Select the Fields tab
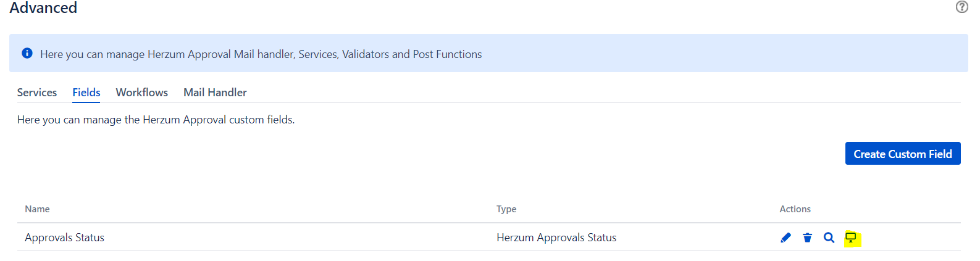980x261 pixels. (86, 93)
